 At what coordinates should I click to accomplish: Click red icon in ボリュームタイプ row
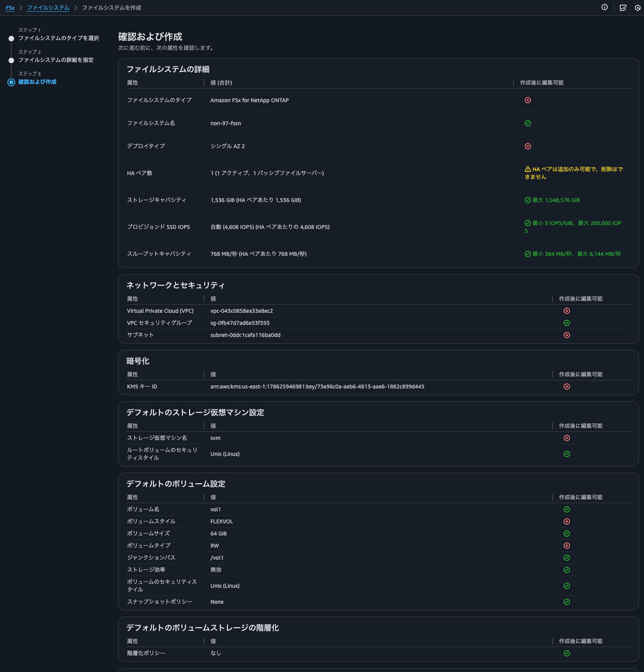point(567,546)
